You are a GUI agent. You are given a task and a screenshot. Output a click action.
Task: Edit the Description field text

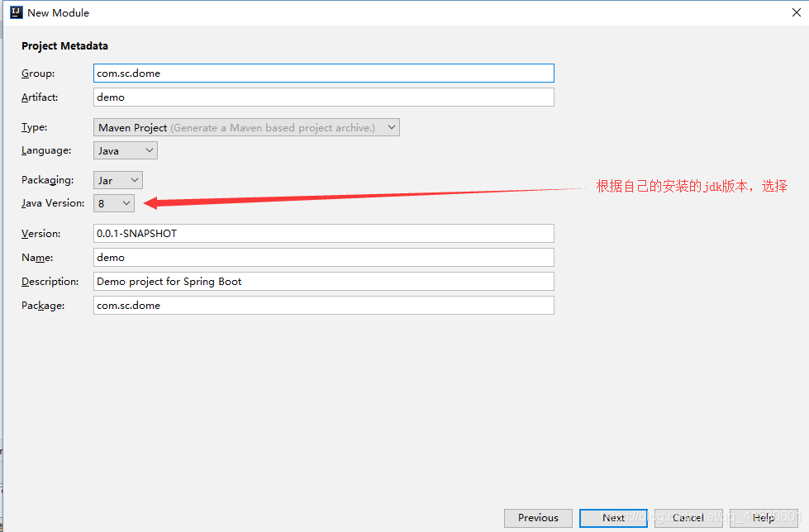pyautogui.click(x=323, y=281)
